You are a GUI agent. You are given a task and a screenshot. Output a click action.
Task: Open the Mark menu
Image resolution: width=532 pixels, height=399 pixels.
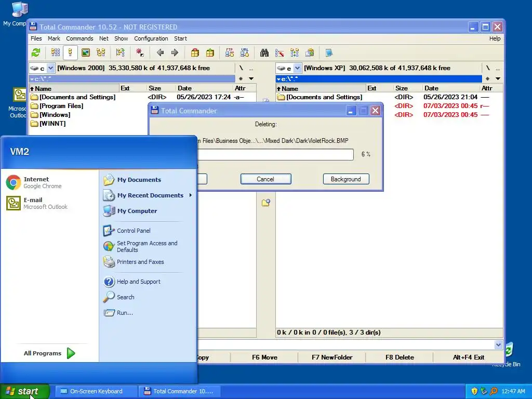54,38
